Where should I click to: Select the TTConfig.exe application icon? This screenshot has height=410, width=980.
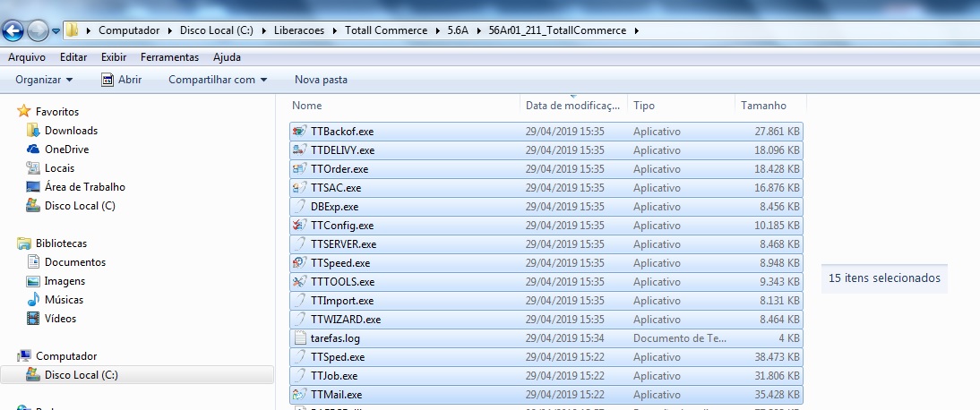tap(300, 225)
